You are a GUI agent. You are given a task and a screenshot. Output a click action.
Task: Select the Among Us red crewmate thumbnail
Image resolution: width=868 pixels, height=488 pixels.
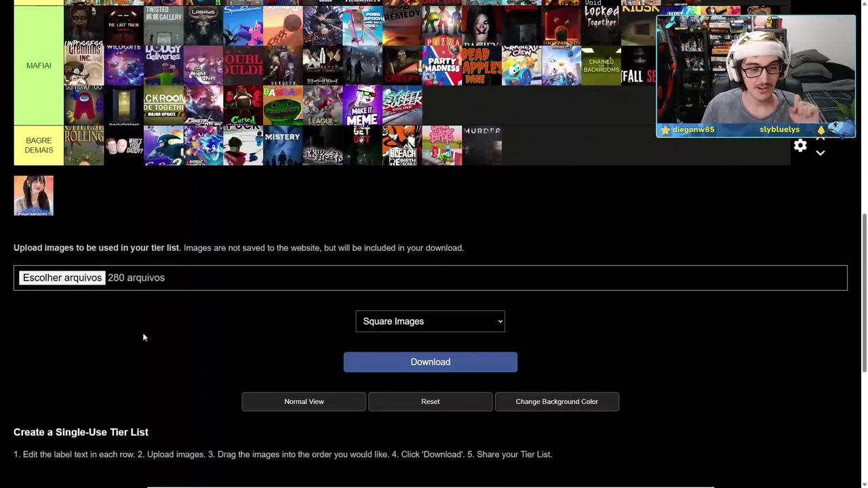pos(83,105)
